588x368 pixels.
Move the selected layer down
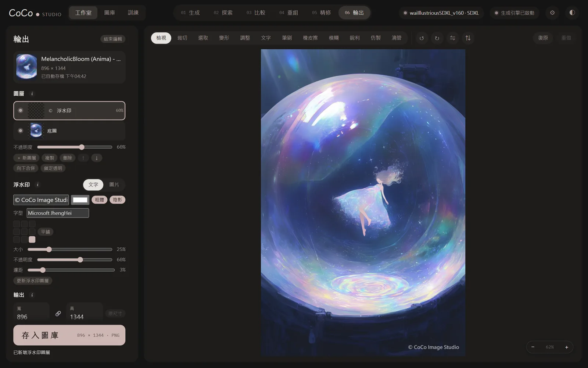click(x=97, y=158)
